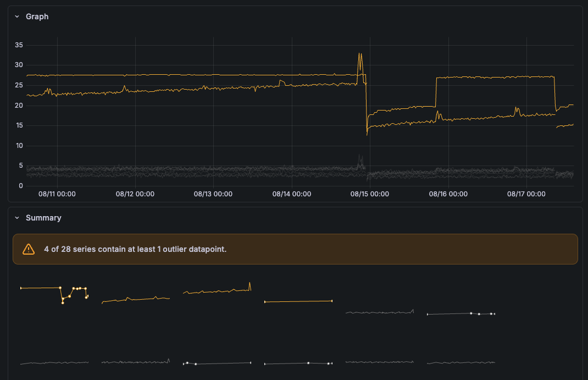This screenshot has width=588, height=380.
Task: Click the Summary section title
Action: click(x=43, y=218)
